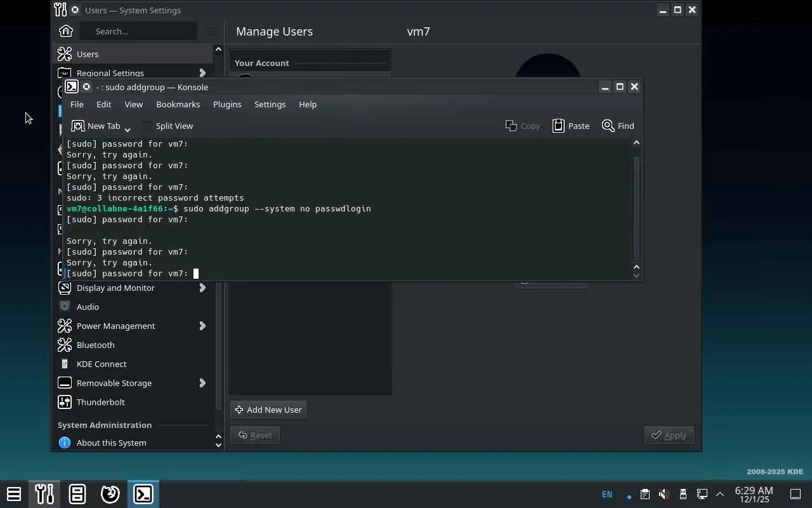
Task: Toggle the pin button on the System Settings title bar
Action: (x=75, y=10)
